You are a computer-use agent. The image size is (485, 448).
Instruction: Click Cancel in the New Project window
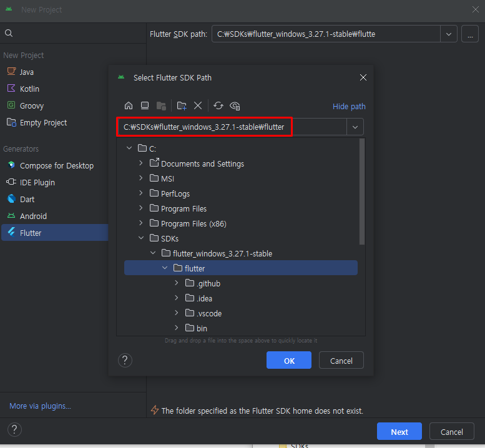click(x=451, y=431)
